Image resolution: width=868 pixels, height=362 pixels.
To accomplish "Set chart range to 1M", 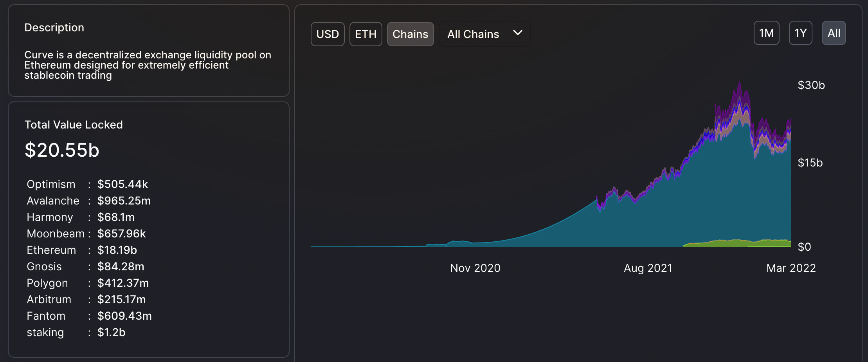I will point(766,33).
